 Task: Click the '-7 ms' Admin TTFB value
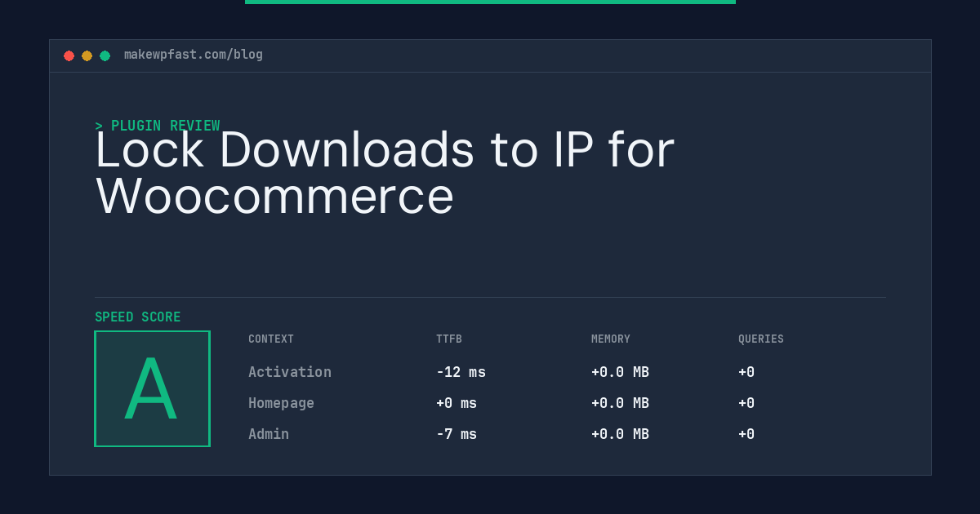click(457, 434)
